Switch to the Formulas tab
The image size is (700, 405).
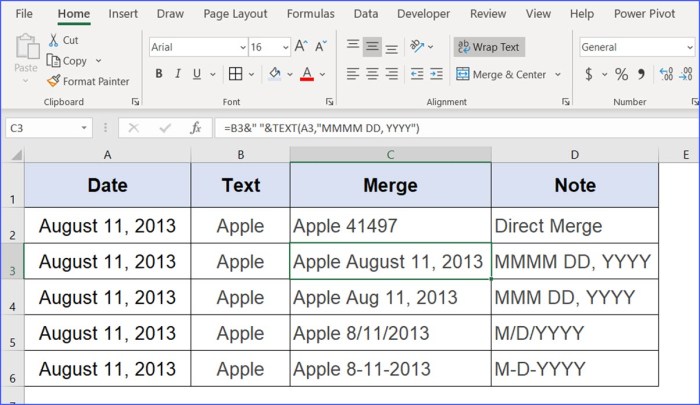click(310, 14)
